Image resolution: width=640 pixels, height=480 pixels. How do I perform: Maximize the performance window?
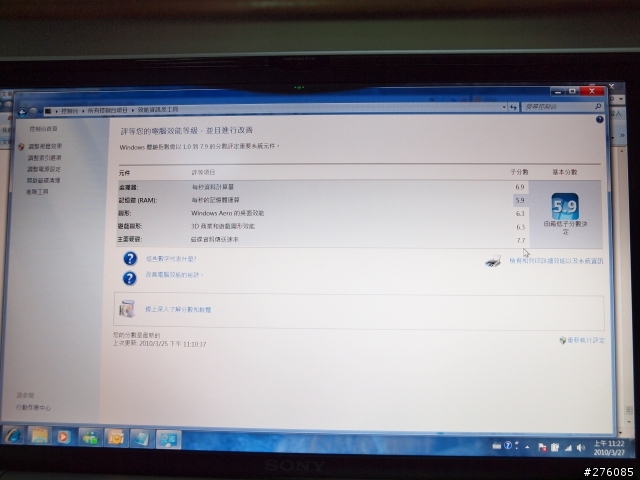[572, 91]
